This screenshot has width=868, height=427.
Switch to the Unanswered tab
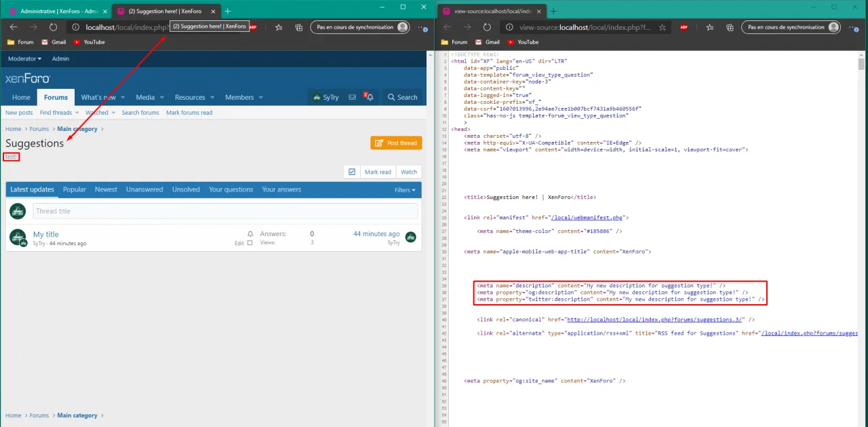coord(144,189)
